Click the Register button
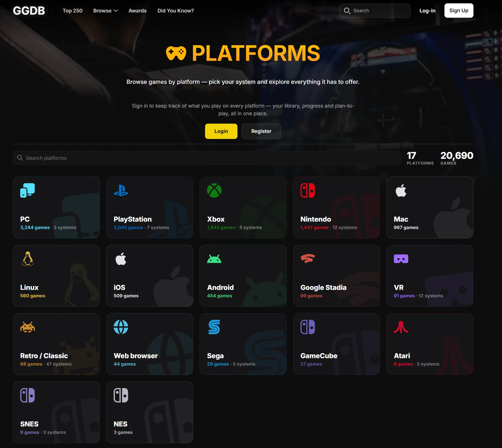This screenshot has width=502, height=448. [261, 131]
